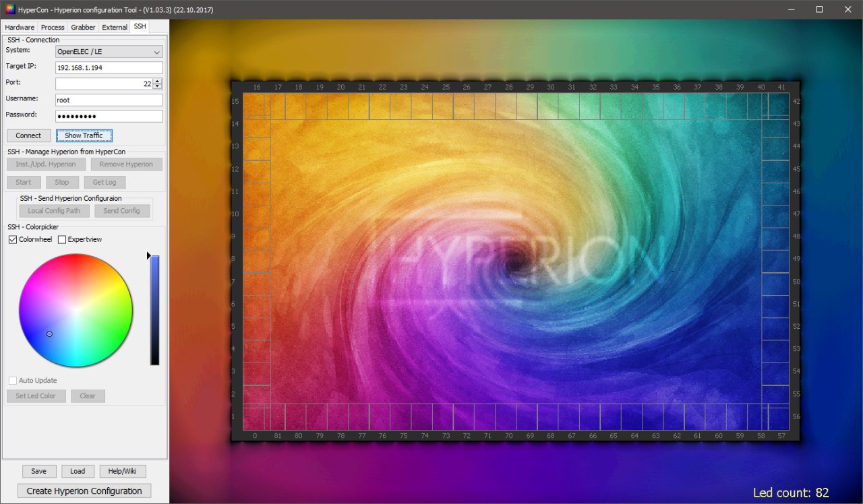
Task: Uncheck the Colorwheel checkbox
Action: click(13, 239)
